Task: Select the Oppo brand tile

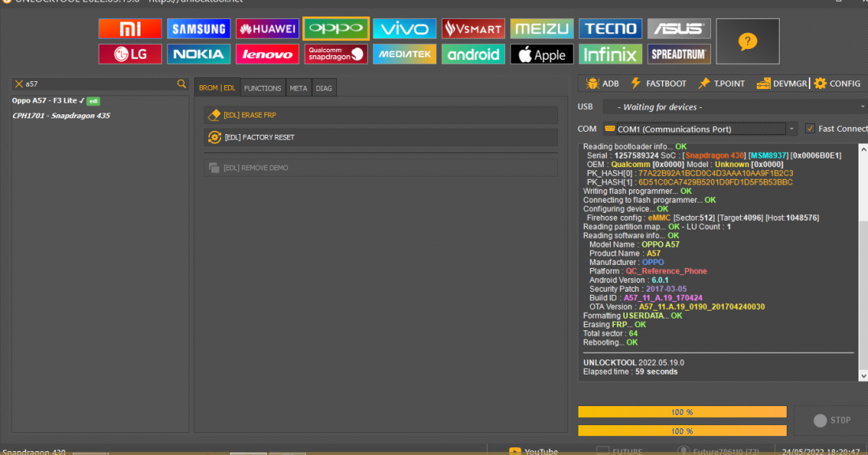Action: click(x=336, y=29)
